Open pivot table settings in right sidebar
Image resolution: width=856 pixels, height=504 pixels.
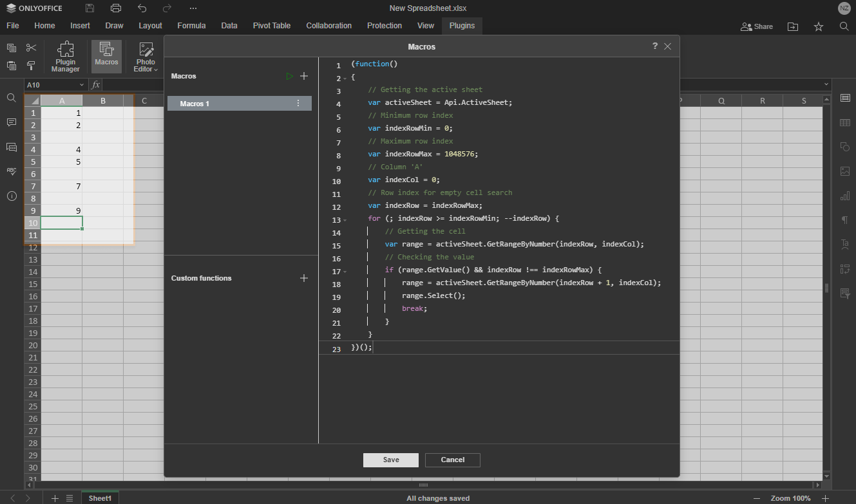pyautogui.click(x=845, y=269)
